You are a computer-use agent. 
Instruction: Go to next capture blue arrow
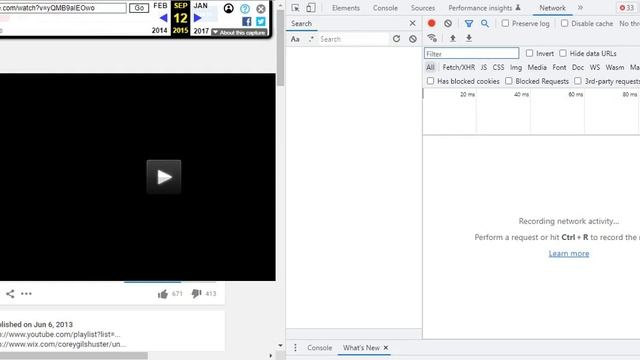(198, 18)
